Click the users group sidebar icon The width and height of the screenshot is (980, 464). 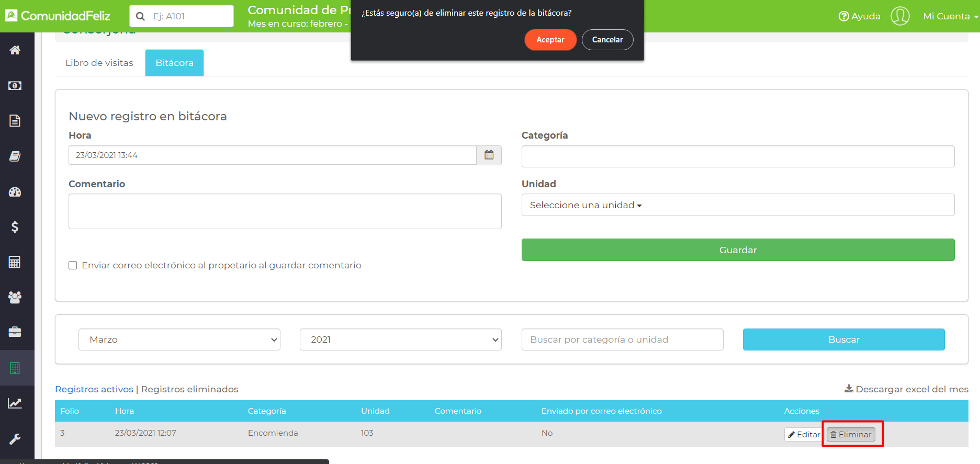click(15, 298)
